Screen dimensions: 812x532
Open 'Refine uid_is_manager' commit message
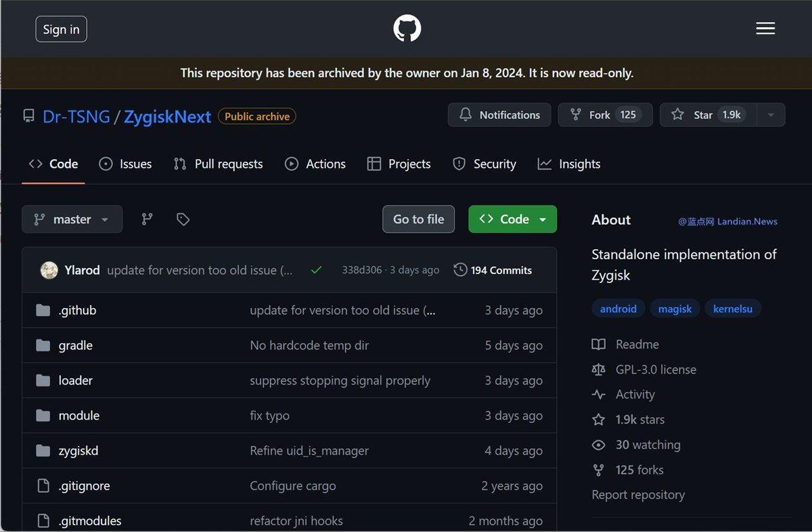(x=309, y=451)
